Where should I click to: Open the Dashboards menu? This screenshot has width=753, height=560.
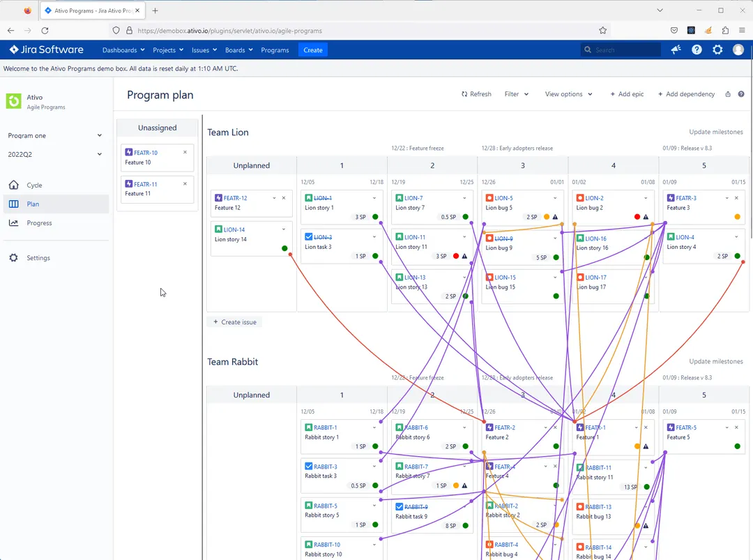point(123,50)
